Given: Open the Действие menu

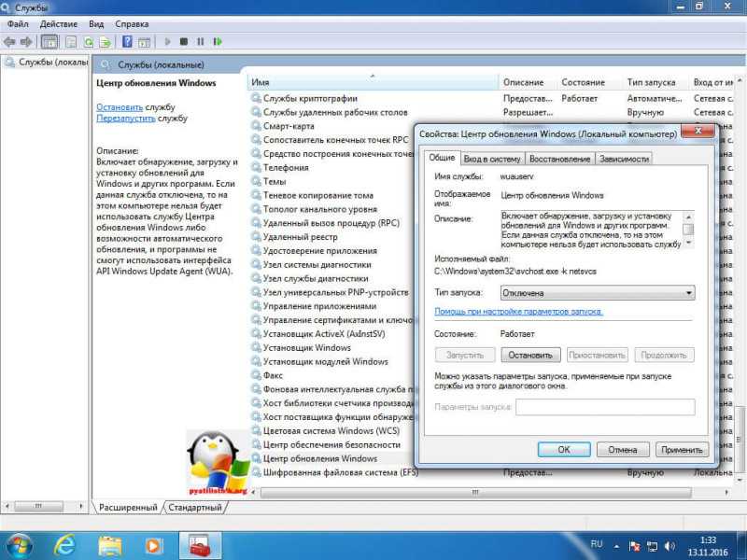Looking at the screenshot, I should pyautogui.click(x=59, y=24).
